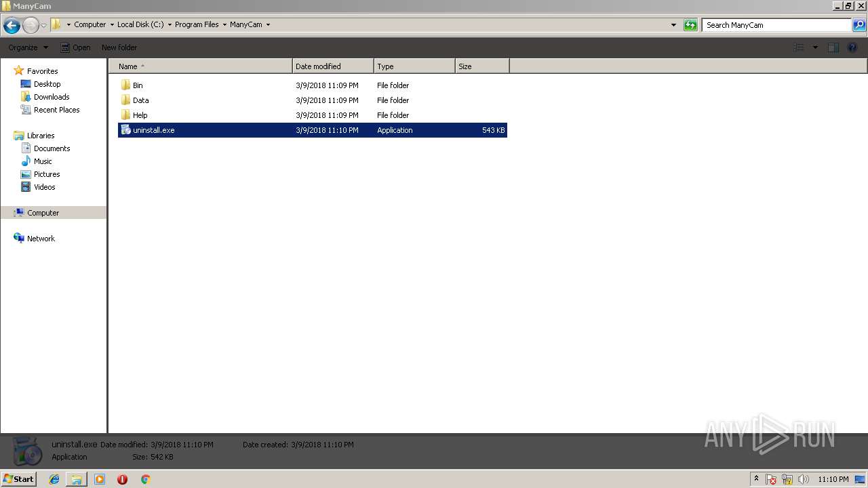Expand the dropdown arrow after the ManyCam breadcrumb
868x488 pixels.
pyautogui.click(x=268, y=25)
